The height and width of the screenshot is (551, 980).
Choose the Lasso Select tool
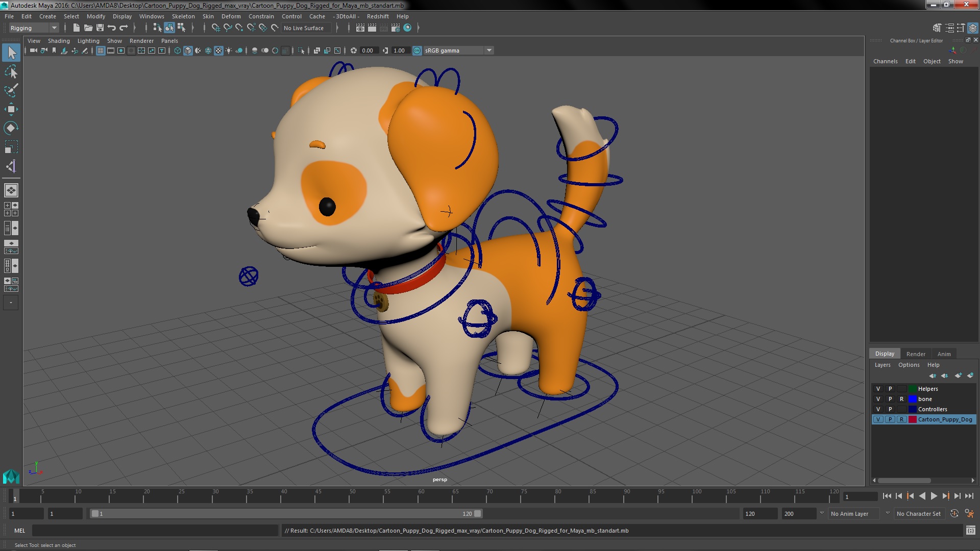11,72
